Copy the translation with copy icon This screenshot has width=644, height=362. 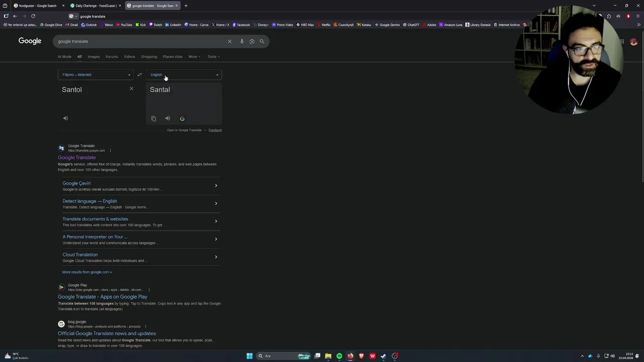coord(153,119)
